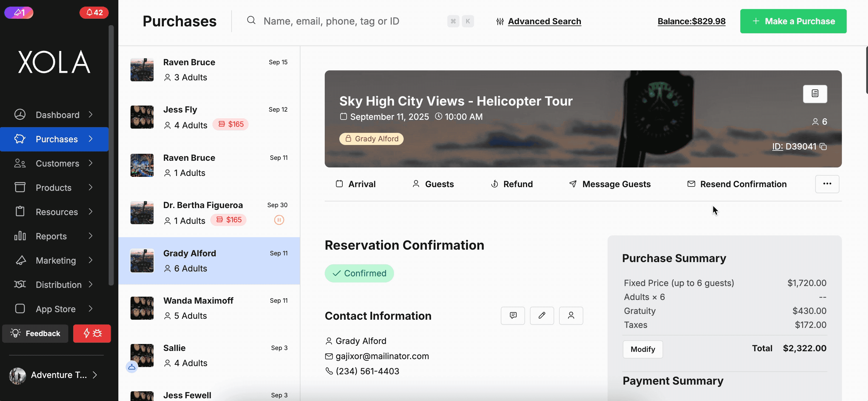Click the edit pencil in Contact Information
Screen dimensions: 868x401
(x=541, y=315)
